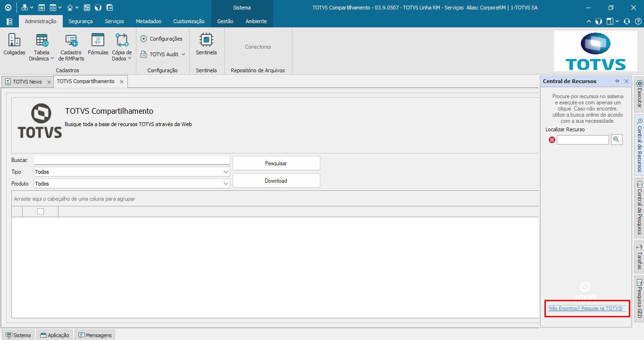Expand the TOTVS Audit dropdown
Screen dimensions: 644x340
[184, 54]
